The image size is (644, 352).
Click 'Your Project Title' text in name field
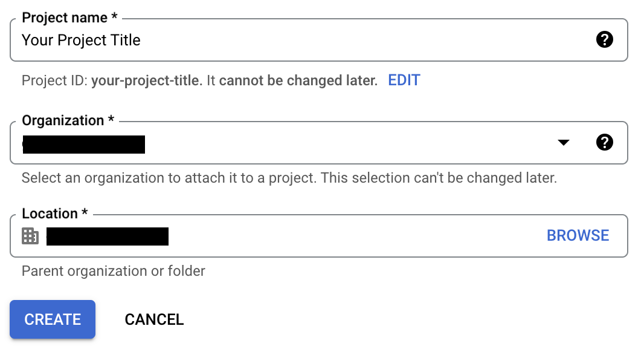pyautogui.click(x=81, y=41)
